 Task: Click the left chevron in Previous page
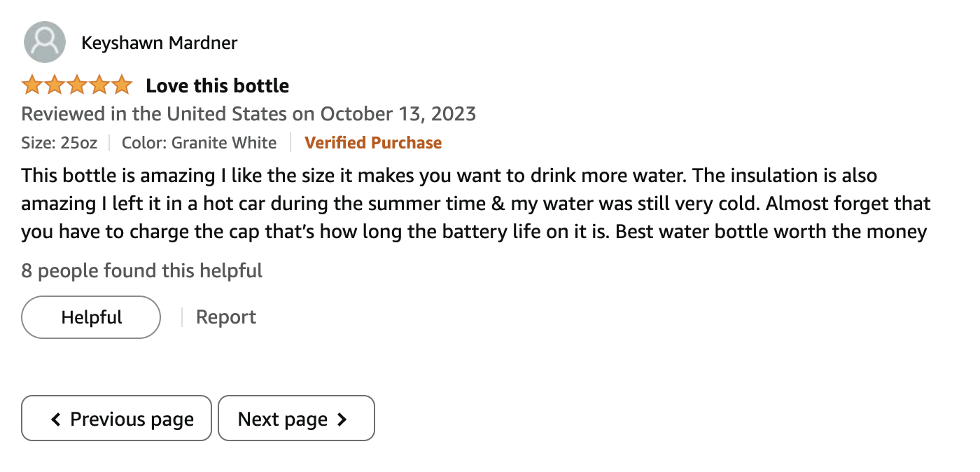(56, 419)
